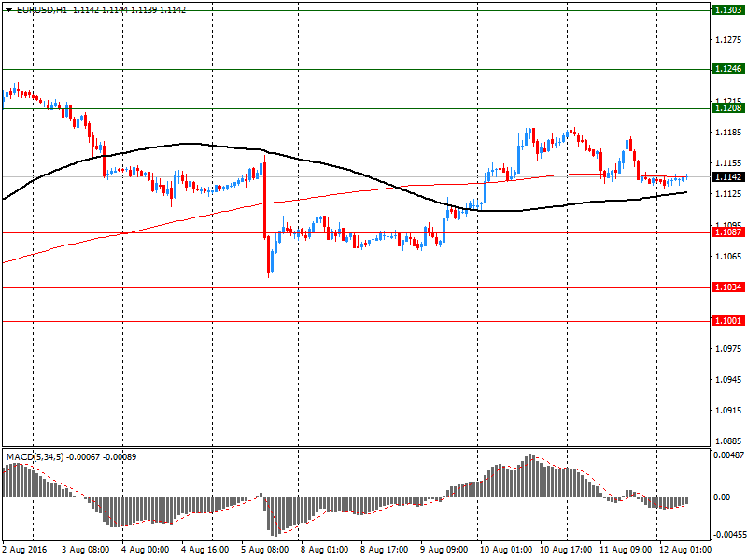747x560 pixels.
Task: Select the 1.1246 green level label
Action: [727, 69]
